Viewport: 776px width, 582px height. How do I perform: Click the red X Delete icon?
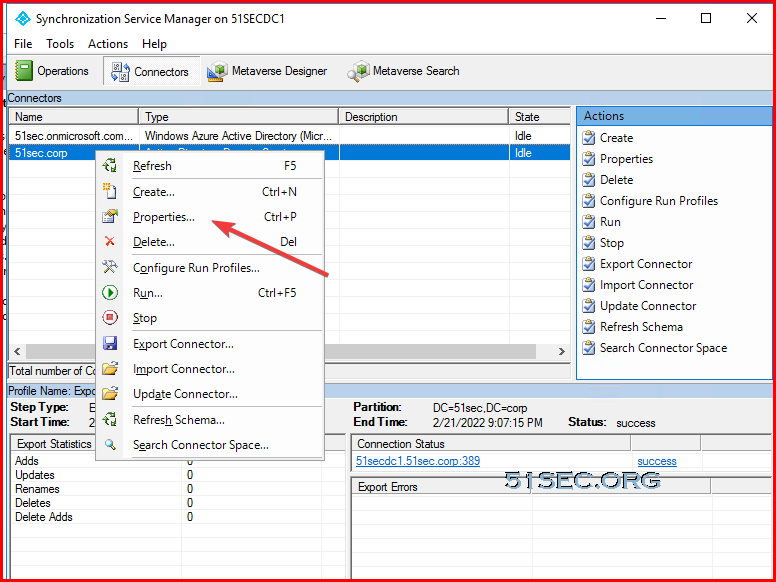[110, 242]
